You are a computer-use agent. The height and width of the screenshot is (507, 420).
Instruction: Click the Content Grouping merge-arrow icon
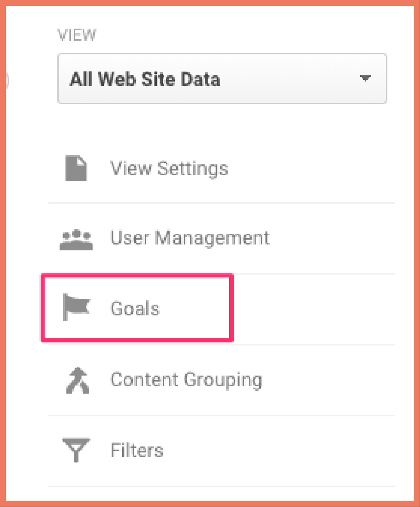click(78, 380)
